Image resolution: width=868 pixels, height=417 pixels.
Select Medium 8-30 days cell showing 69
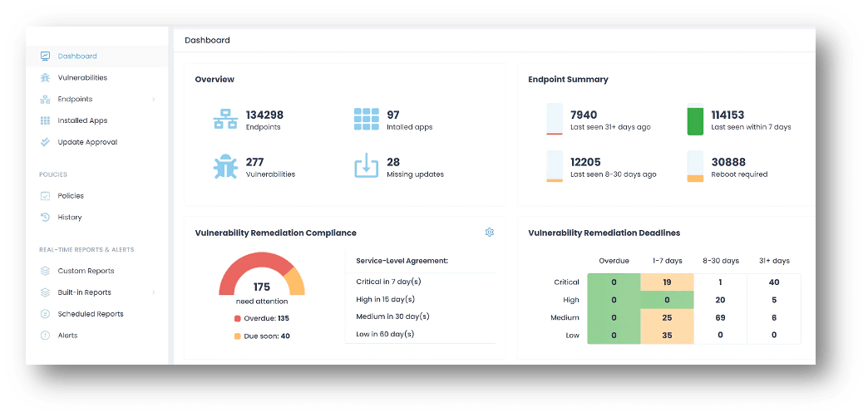(x=720, y=318)
